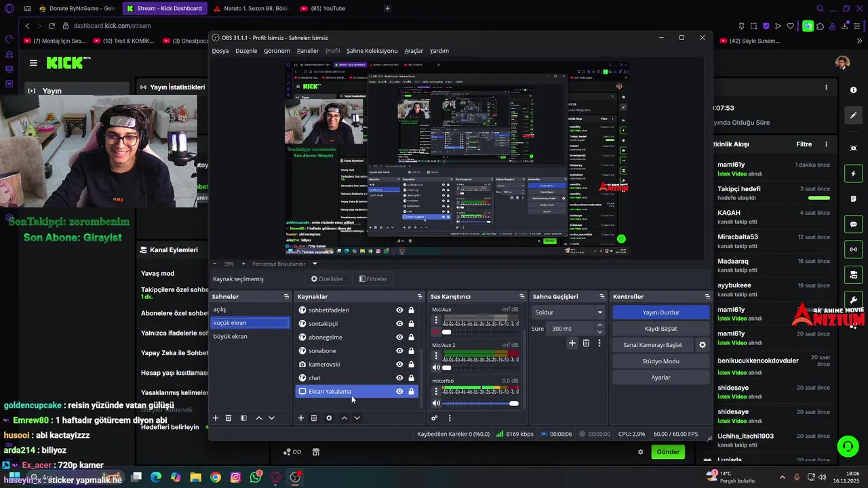The height and width of the screenshot is (488, 868).
Task: Switch to Donate ByNoGame browser tab
Action: coord(77,9)
